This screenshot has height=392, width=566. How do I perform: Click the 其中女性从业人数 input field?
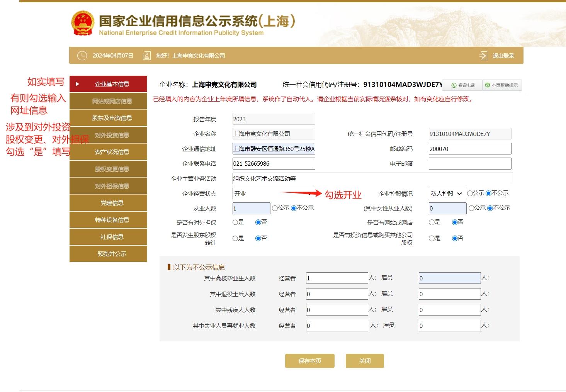click(447, 208)
